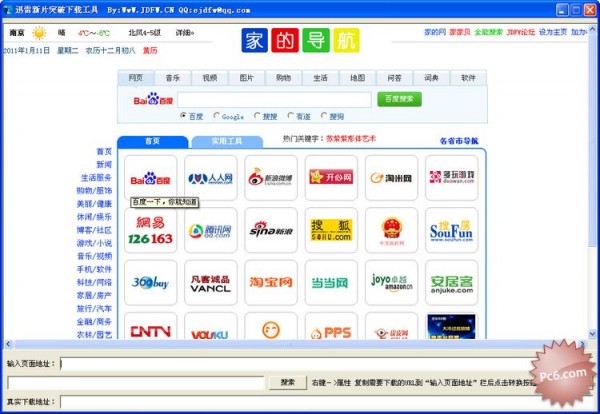Click the hot keyword 苏紫紫形体艺术 link
This screenshot has width=600, height=414.
click(351, 139)
